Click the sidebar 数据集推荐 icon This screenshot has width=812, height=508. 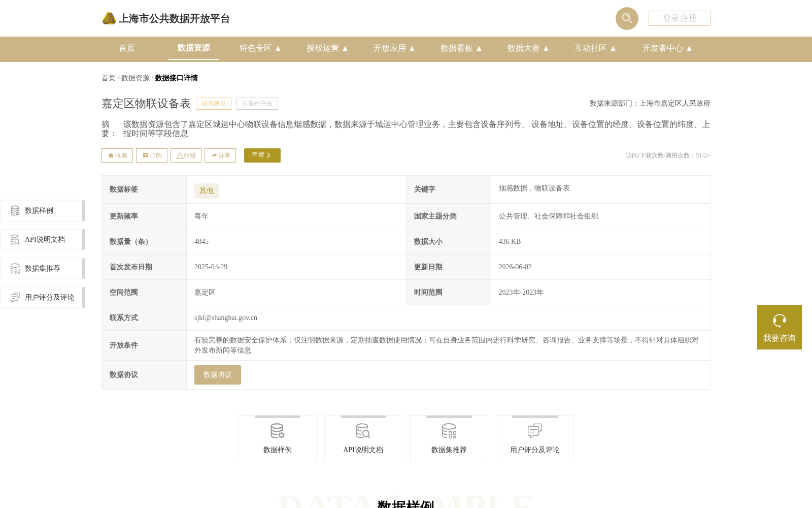tap(15, 268)
